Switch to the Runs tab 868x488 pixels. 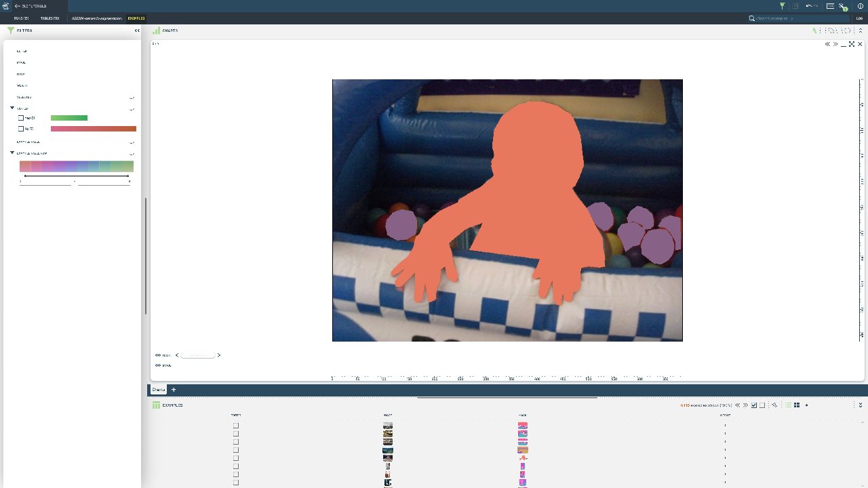[x=21, y=18]
